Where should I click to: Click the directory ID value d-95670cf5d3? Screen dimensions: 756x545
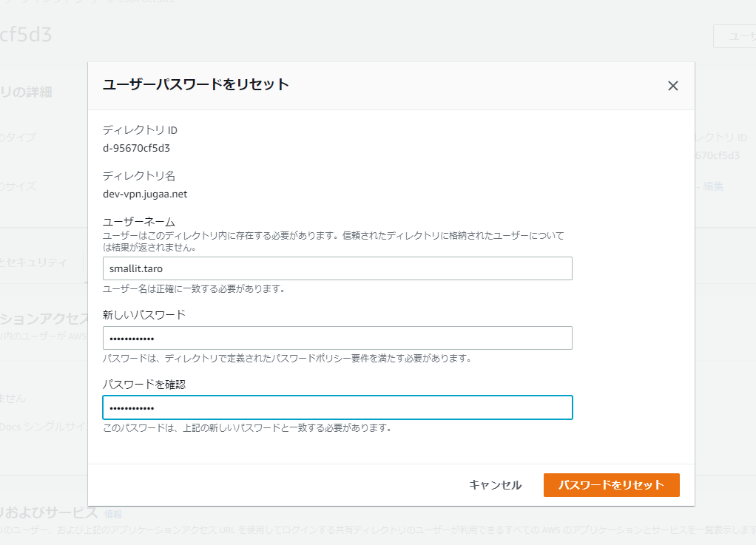(136, 147)
